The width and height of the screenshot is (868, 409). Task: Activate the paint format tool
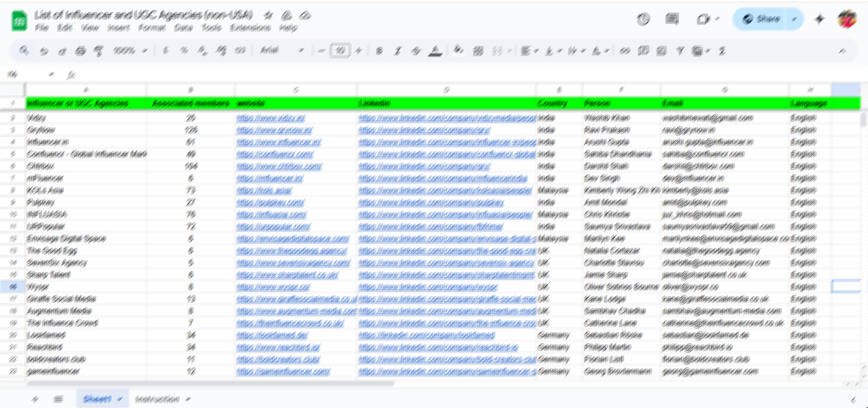click(x=98, y=51)
